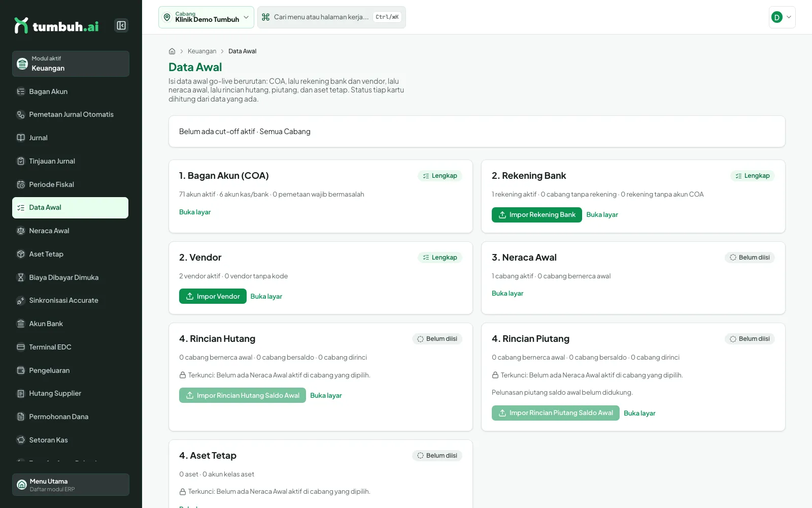Open Buka layar in Neraca Awal card
The height and width of the screenshot is (508, 812).
click(x=507, y=294)
